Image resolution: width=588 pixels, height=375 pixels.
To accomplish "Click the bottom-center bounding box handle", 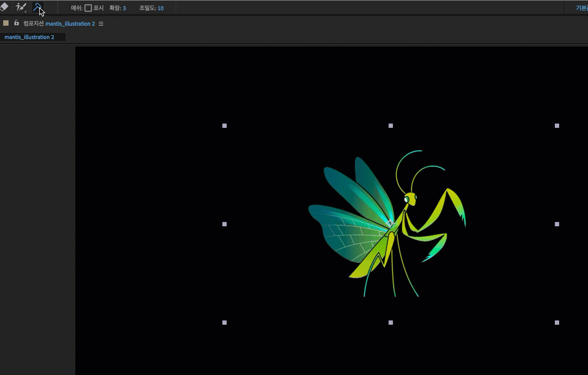I will point(391,323).
